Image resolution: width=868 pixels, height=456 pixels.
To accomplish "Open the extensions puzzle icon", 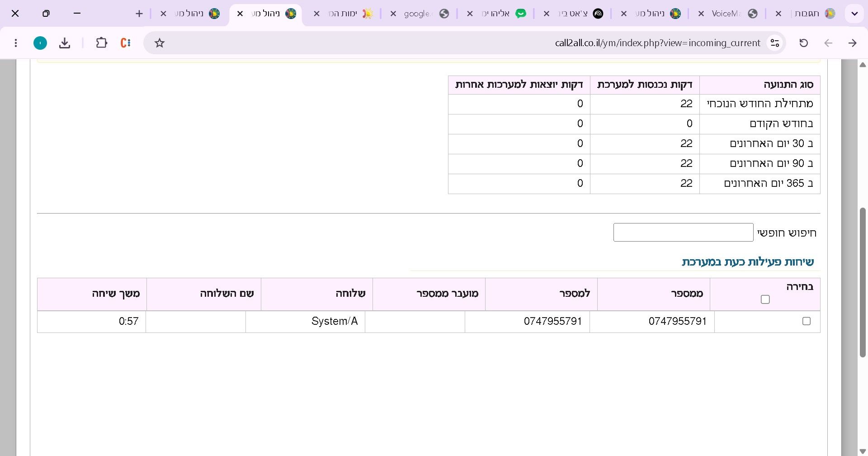I will pyautogui.click(x=101, y=43).
